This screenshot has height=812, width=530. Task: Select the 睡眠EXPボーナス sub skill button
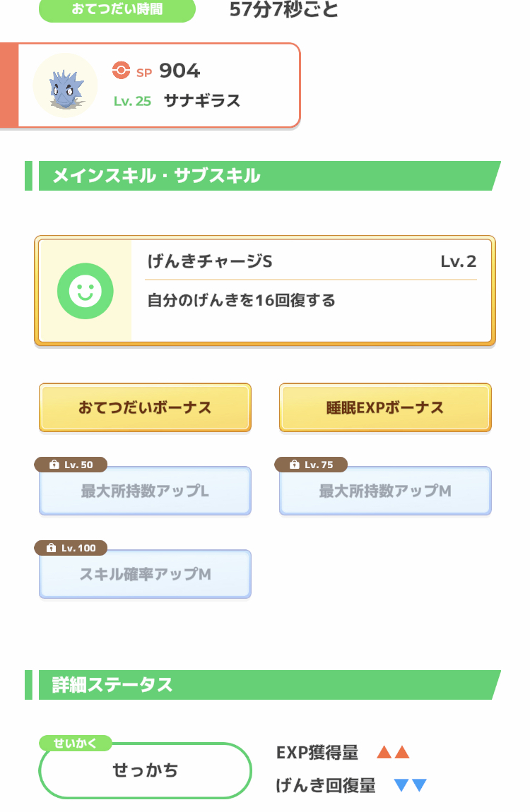point(385,407)
